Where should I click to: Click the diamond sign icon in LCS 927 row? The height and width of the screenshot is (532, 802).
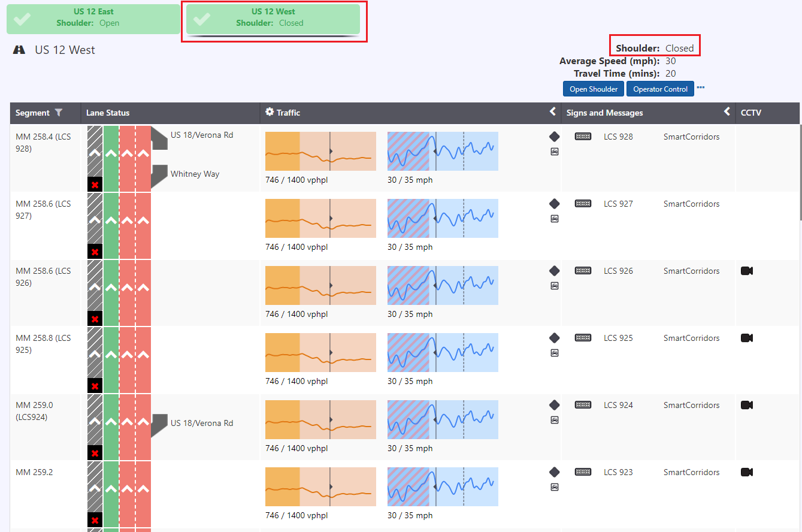[x=554, y=204]
